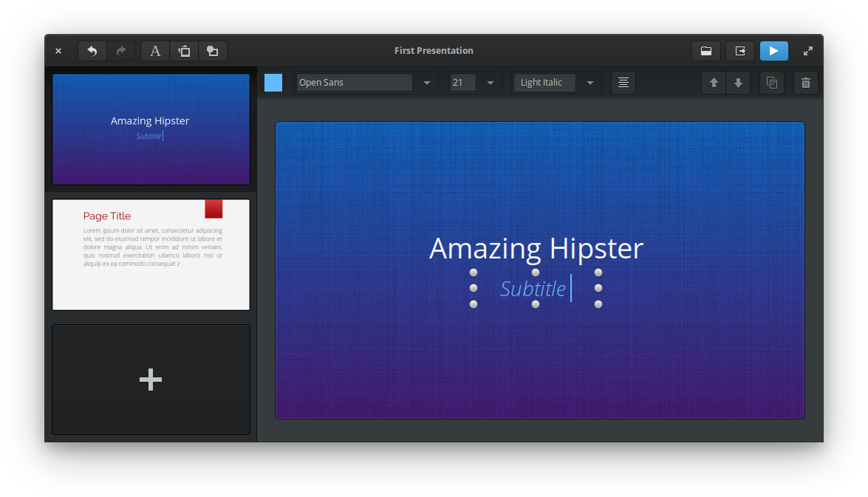The width and height of the screenshot is (868, 497).
Task: Insert a new text box
Action: (155, 51)
